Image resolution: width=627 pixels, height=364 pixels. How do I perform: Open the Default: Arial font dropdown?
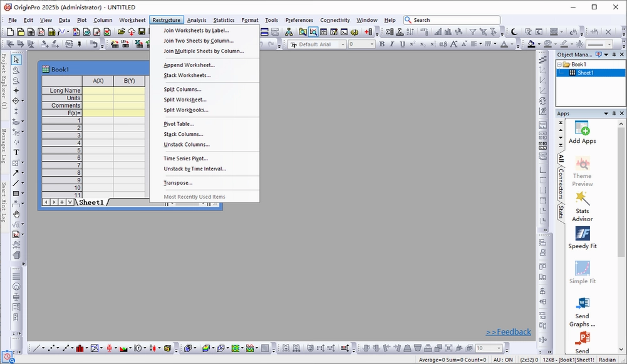coord(317,44)
